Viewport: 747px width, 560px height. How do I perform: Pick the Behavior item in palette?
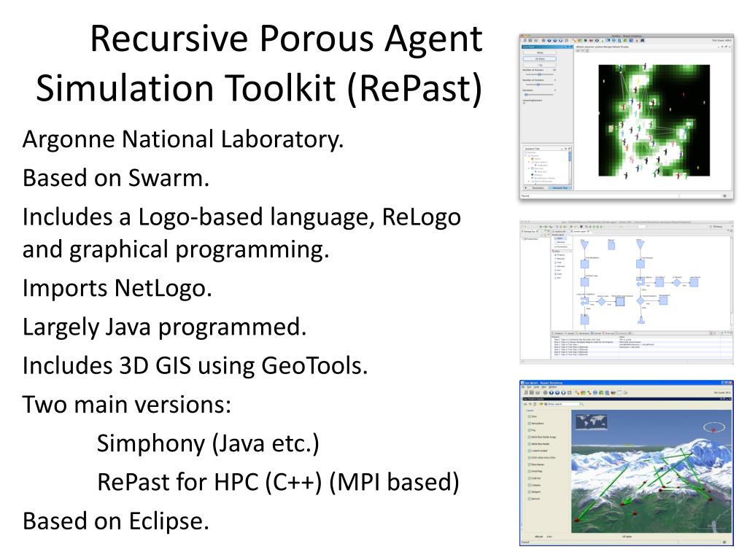(x=560, y=259)
